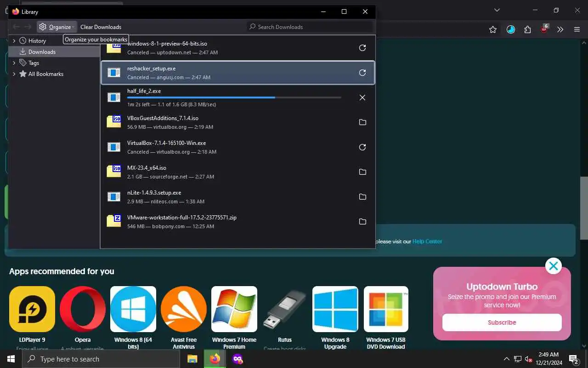
Task: Click the Library forward arrow
Action: click(28, 27)
